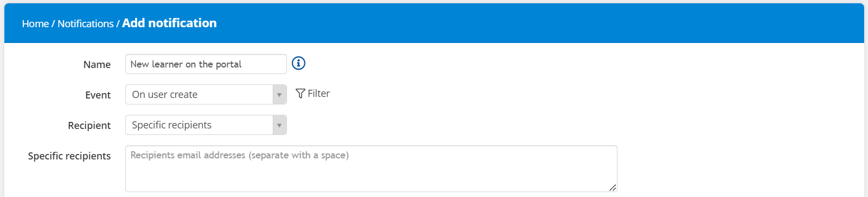Image resolution: width=868 pixels, height=197 pixels.
Task: Click the Name field label
Action: pyautogui.click(x=97, y=65)
